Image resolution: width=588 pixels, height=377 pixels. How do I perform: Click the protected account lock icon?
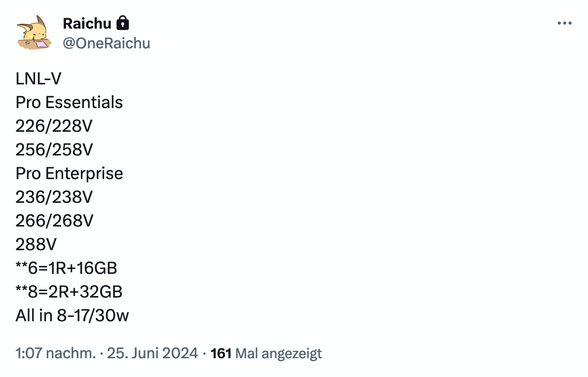tap(123, 23)
